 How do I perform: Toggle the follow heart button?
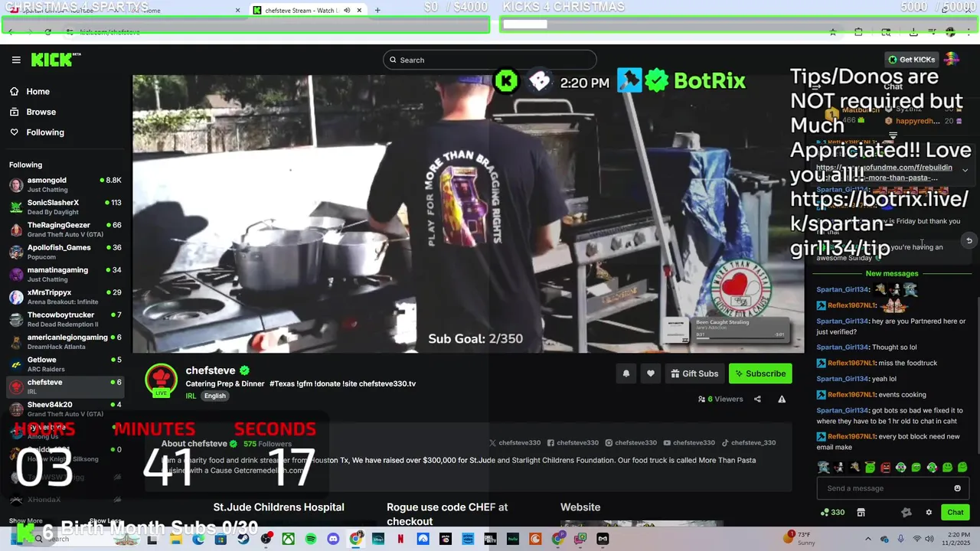click(651, 373)
